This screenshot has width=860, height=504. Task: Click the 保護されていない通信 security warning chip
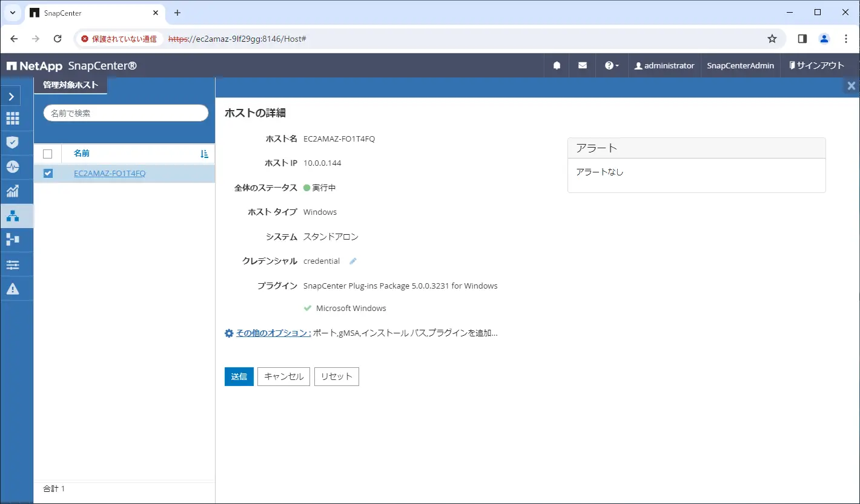pos(119,39)
